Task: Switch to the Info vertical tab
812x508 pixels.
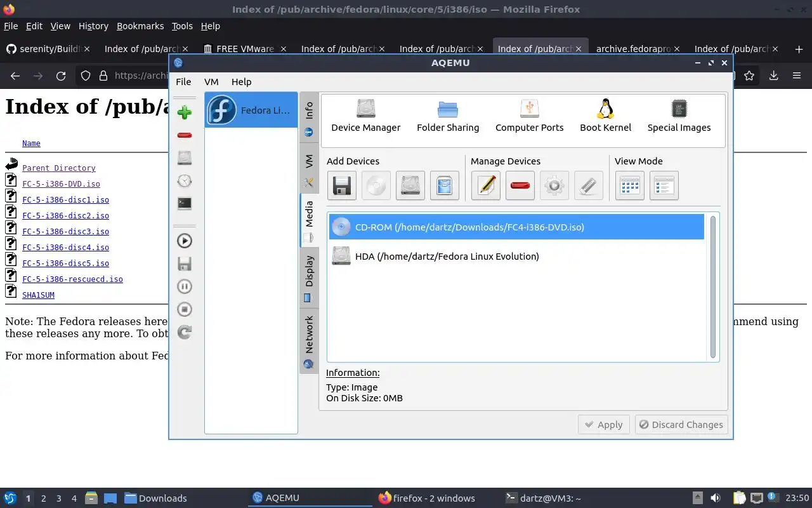Action: 309,119
